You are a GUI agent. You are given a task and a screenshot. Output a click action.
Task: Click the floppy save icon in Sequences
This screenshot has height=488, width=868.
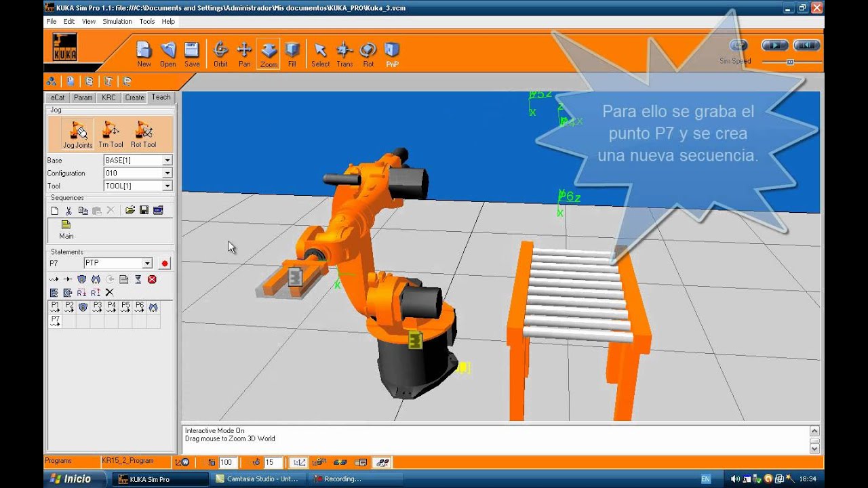click(144, 211)
